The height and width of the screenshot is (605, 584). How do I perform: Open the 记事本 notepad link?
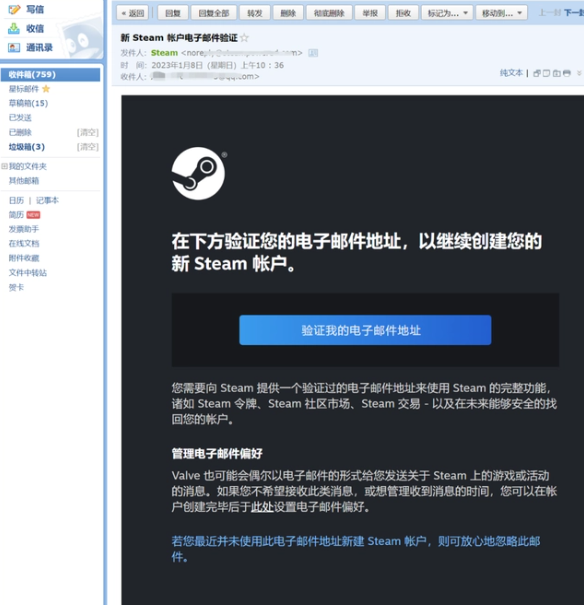(47, 200)
